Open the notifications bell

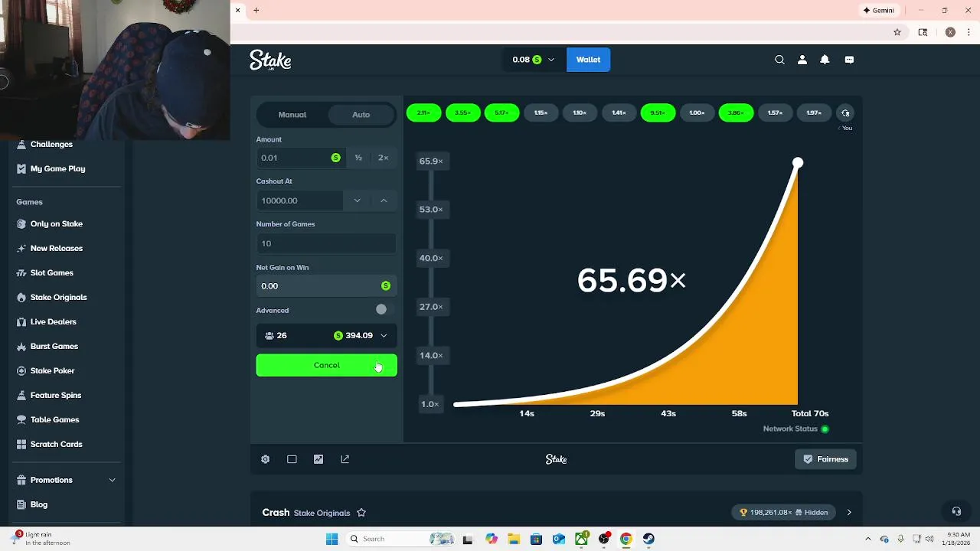[825, 60]
